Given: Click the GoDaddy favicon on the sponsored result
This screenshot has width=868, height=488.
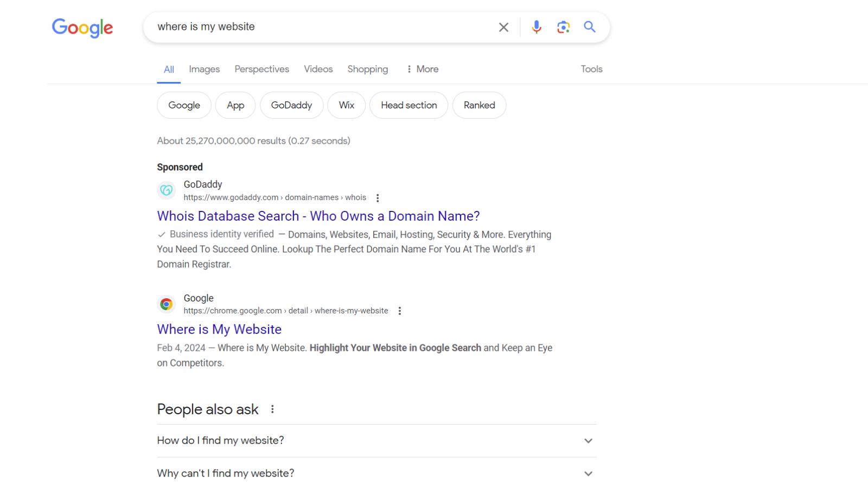Looking at the screenshot, I should [x=166, y=190].
